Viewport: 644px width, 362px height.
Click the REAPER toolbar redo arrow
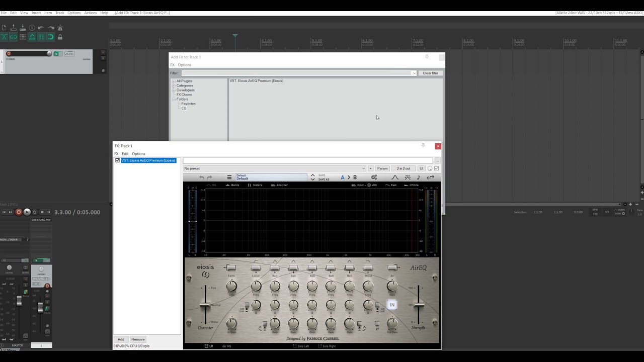tap(51, 28)
